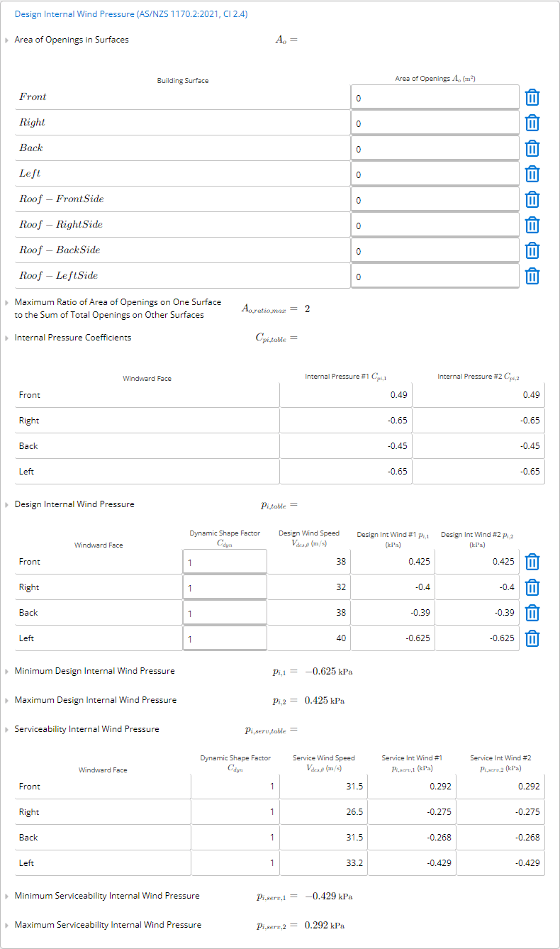Expand Serviceability Internal Wind Pressure section

coord(7,729)
